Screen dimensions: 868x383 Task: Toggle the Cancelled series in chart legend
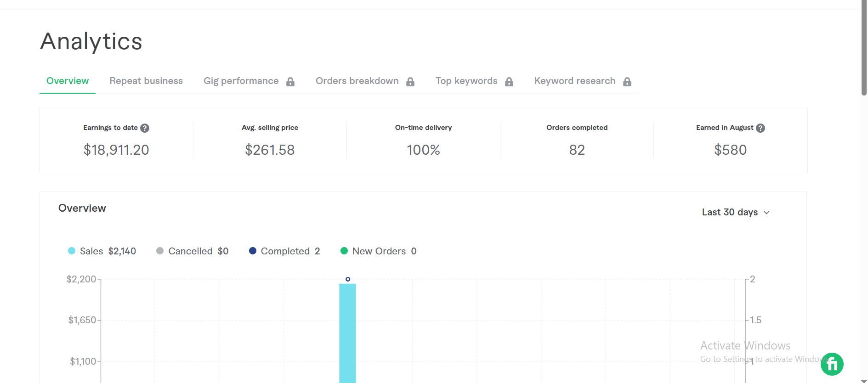click(x=192, y=251)
